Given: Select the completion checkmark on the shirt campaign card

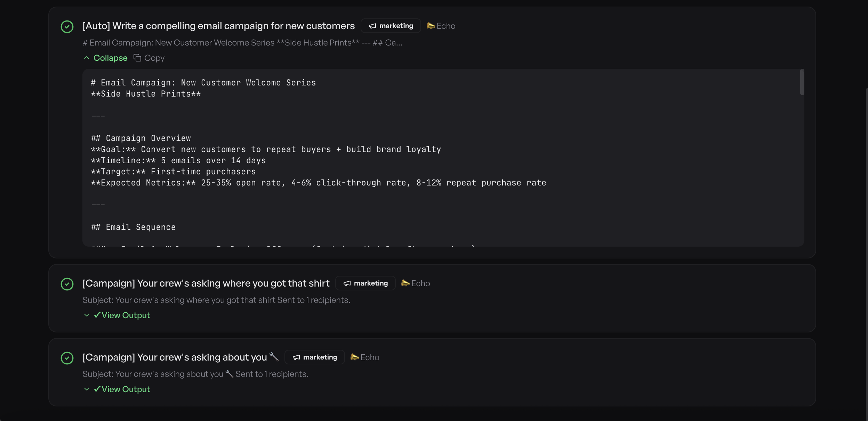Looking at the screenshot, I should 67,284.
